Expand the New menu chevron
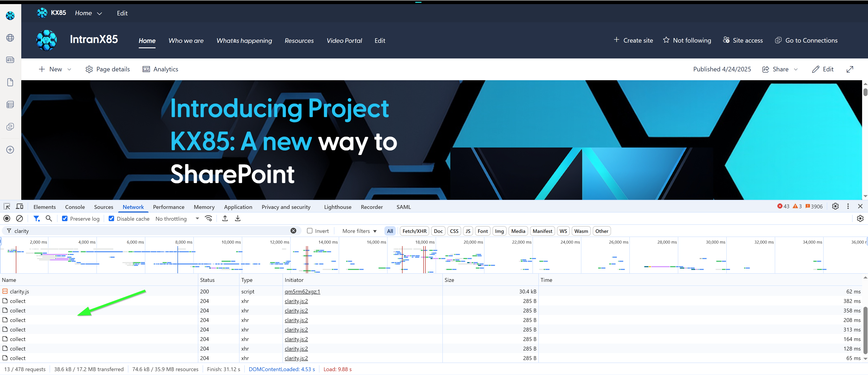This screenshot has width=868, height=375. click(70, 69)
